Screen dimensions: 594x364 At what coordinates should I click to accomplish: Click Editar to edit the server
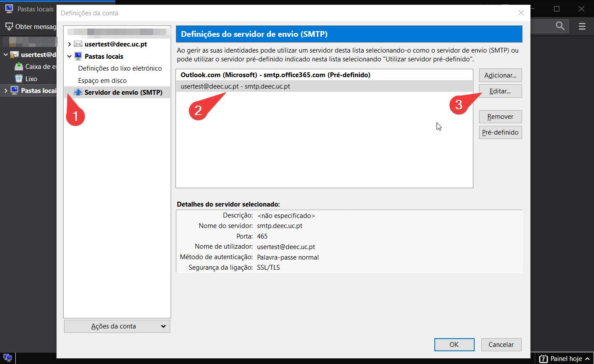pyautogui.click(x=500, y=91)
